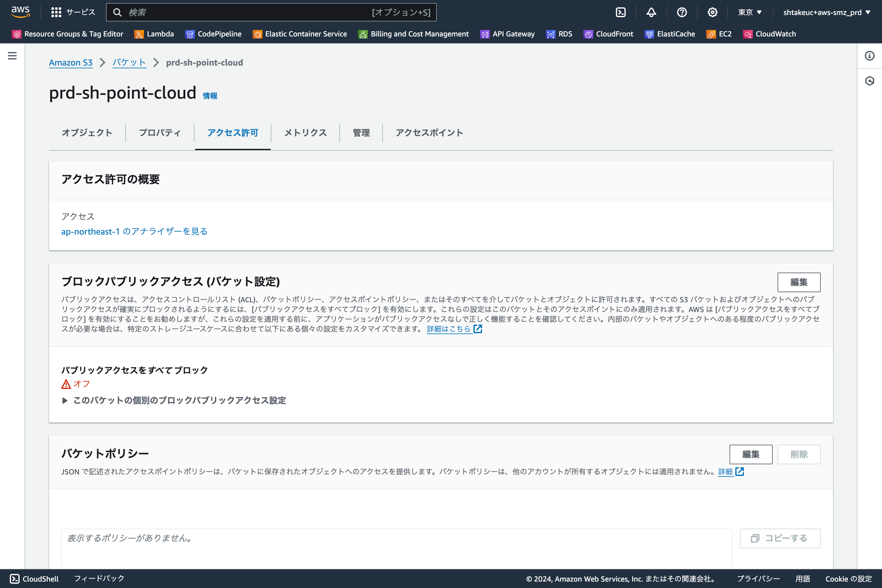Click the Amazon S3 breadcrumb link
882x588 pixels.
pos(70,62)
